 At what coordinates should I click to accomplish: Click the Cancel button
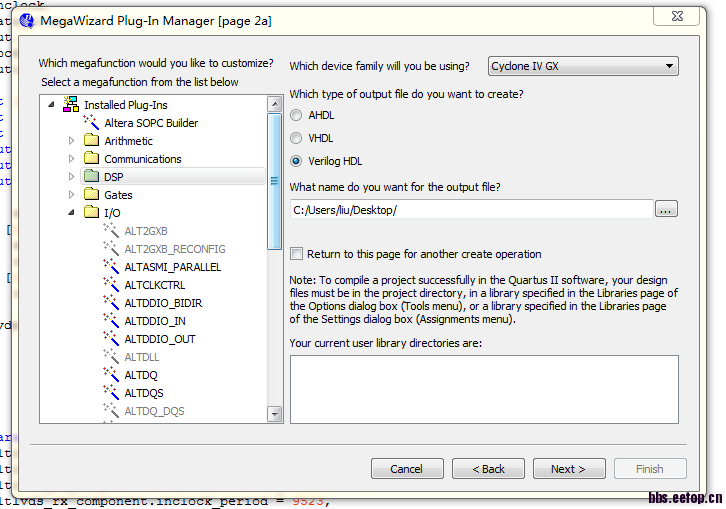tap(407, 468)
